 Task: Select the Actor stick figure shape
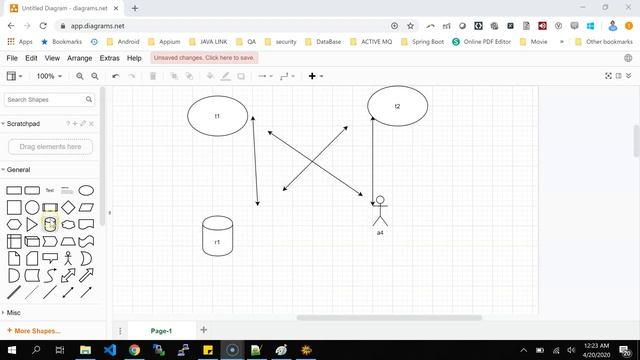(68, 258)
